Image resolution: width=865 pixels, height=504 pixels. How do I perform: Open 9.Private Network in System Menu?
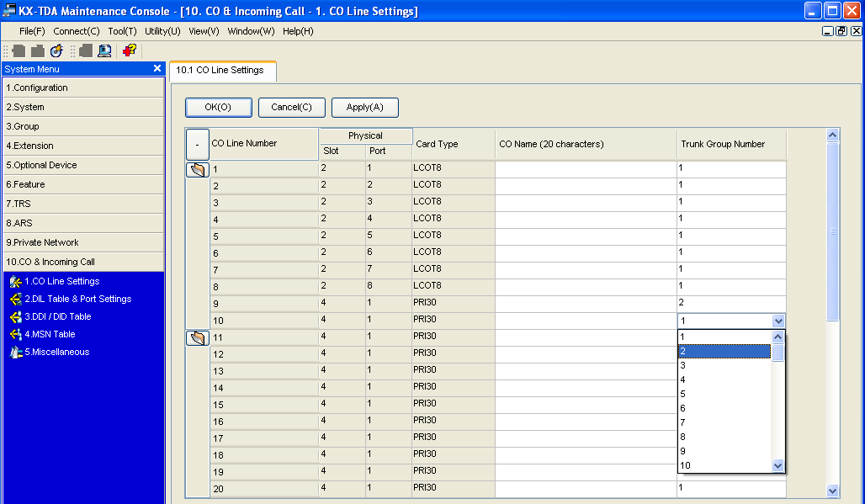click(84, 242)
